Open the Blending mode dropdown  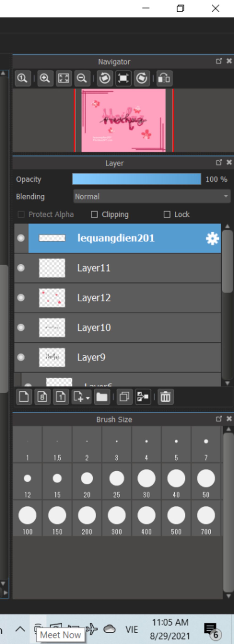[x=152, y=197]
